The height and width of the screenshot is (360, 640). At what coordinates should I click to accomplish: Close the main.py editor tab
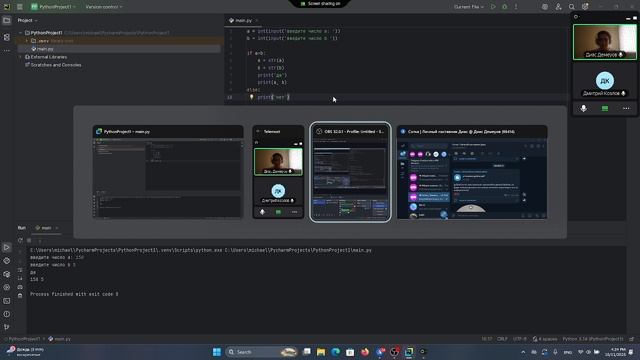[x=257, y=20]
